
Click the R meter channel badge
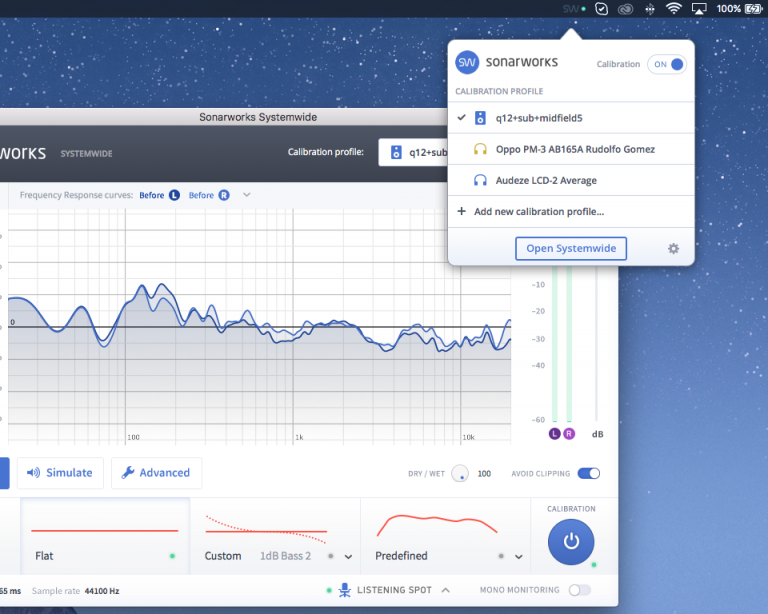(x=569, y=434)
